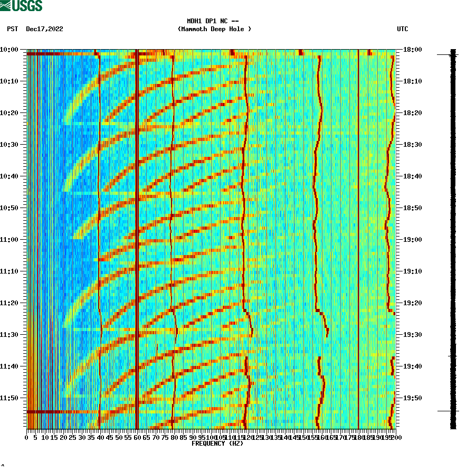
Task: Select the green wave symbol beside USGS
Action: (x=5, y=5)
